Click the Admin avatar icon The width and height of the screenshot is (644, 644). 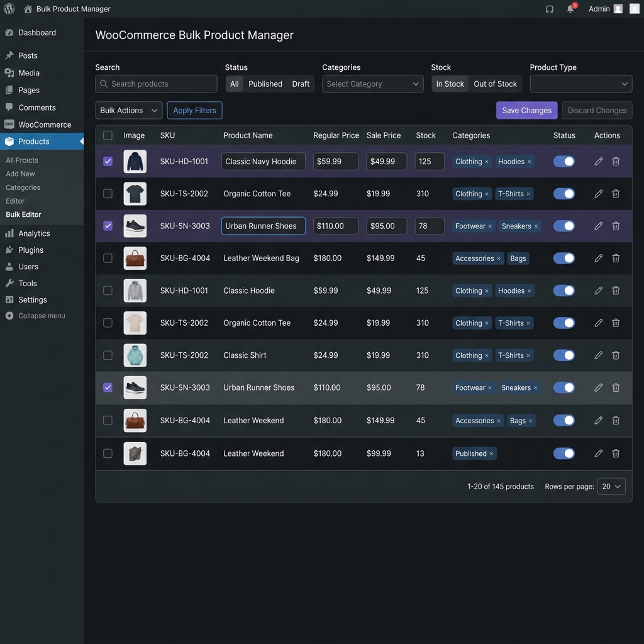pyautogui.click(x=618, y=9)
